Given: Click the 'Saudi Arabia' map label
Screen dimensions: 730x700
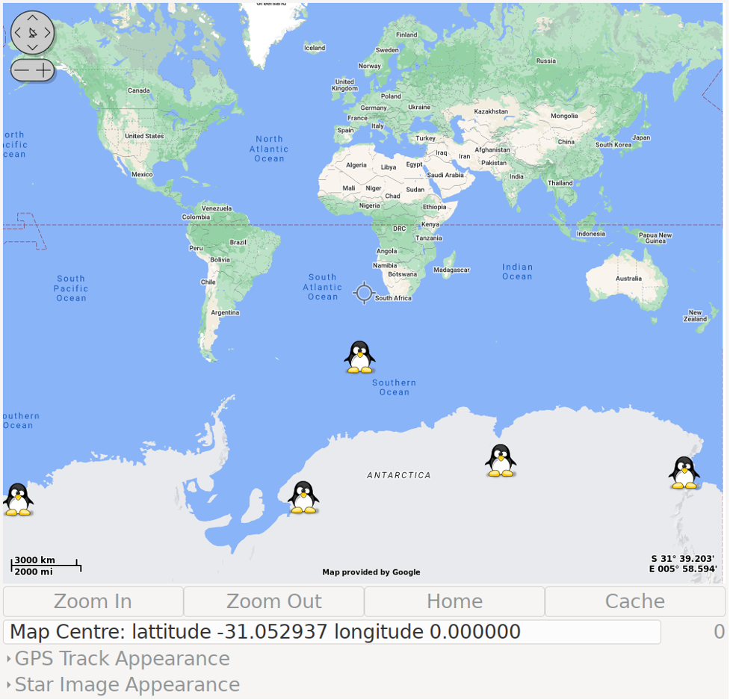Looking at the screenshot, I should pos(445,176).
